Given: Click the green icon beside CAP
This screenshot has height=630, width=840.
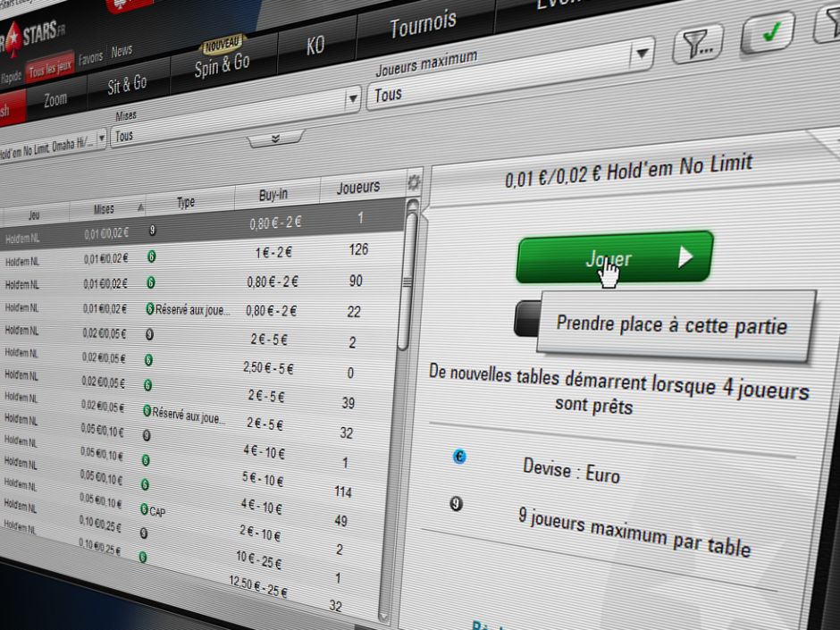Looking at the screenshot, I should [x=144, y=509].
